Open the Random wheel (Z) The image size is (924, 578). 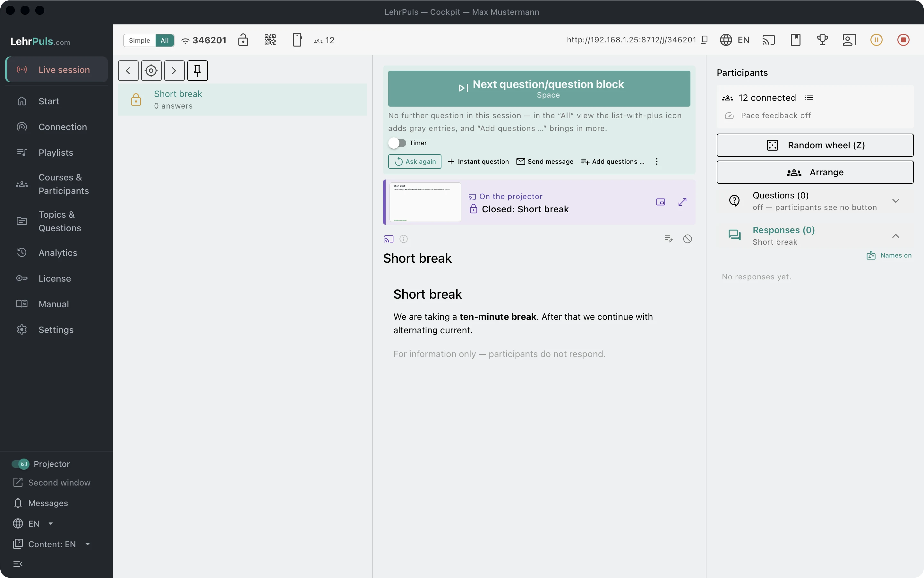pyautogui.click(x=815, y=145)
